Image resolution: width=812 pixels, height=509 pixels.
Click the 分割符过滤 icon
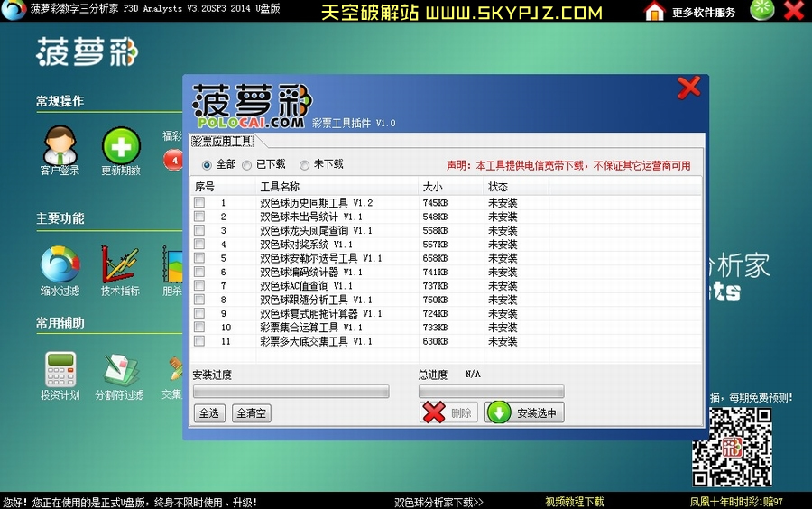coord(121,369)
